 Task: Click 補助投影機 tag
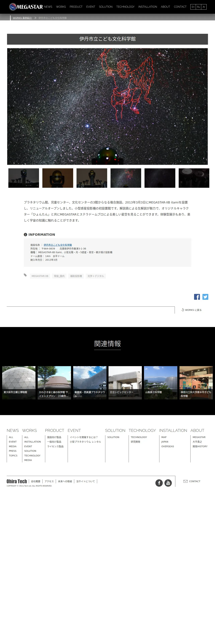pos(76,276)
